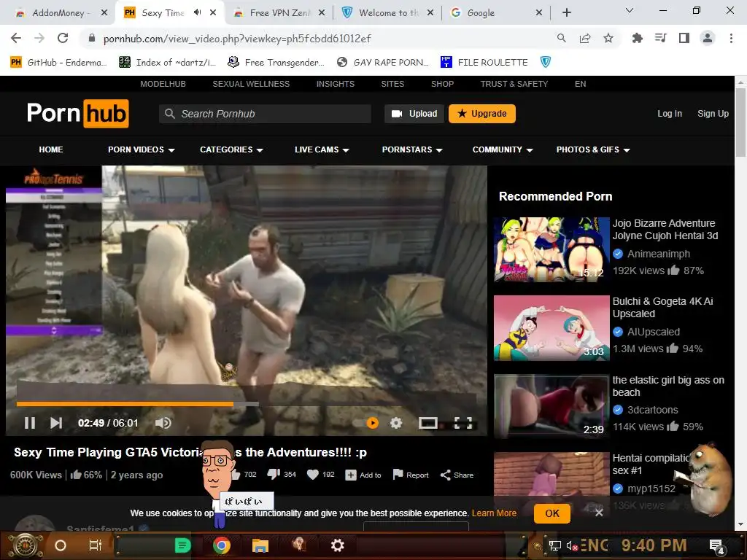747x560 pixels.
Task: Bookmark this page with the star icon
Action: point(608,38)
